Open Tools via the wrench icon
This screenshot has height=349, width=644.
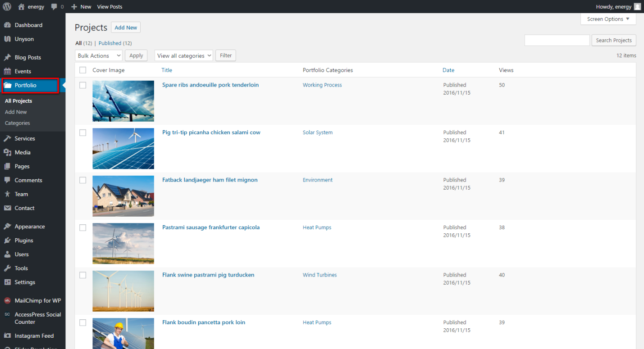[x=7, y=268]
